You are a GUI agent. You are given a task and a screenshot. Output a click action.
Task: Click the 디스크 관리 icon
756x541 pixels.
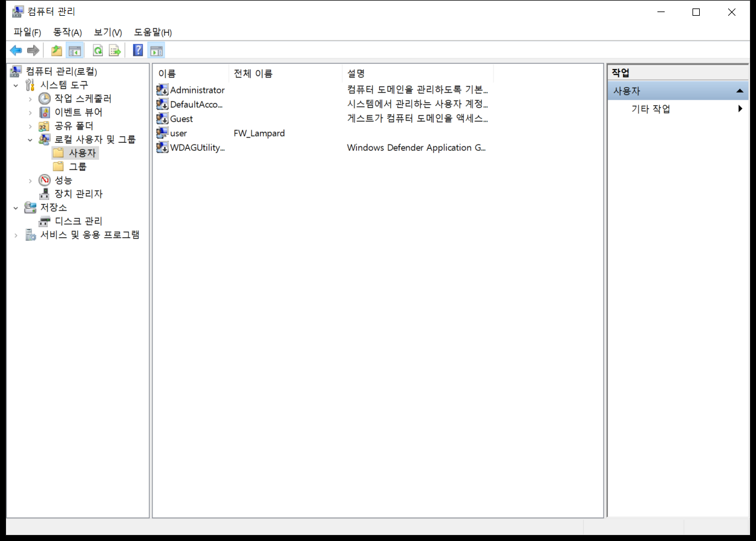45,221
